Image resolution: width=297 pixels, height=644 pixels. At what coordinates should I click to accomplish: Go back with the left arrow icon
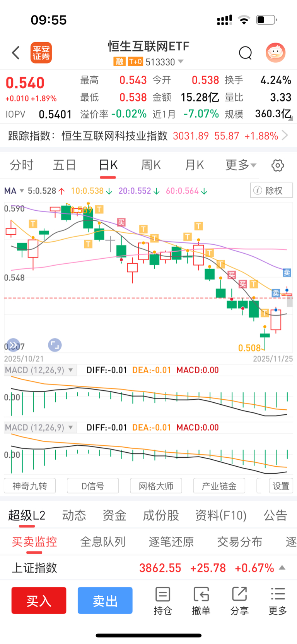[x=16, y=53]
